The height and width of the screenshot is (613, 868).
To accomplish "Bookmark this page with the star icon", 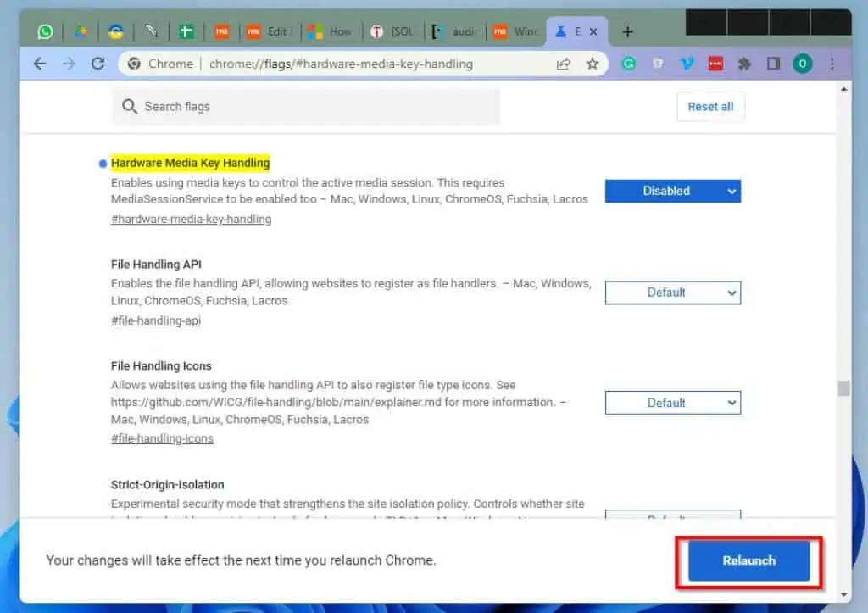I will click(x=593, y=64).
